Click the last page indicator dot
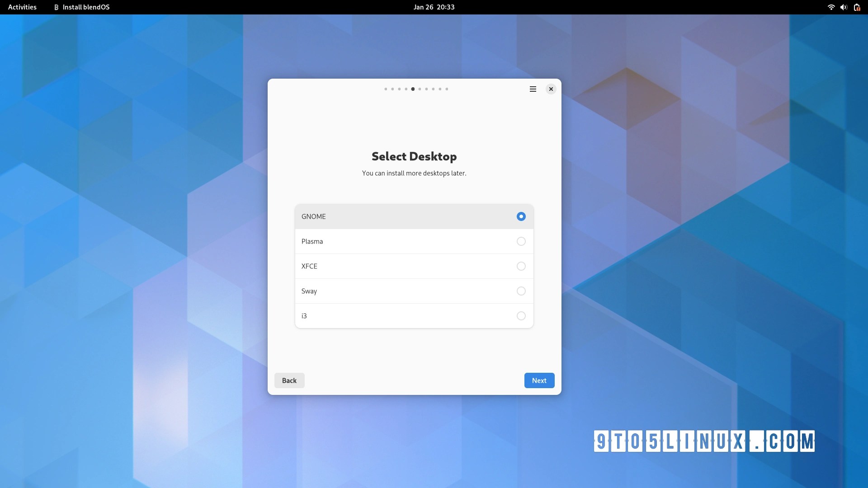The image size is (868, 488). coord(447,89)
